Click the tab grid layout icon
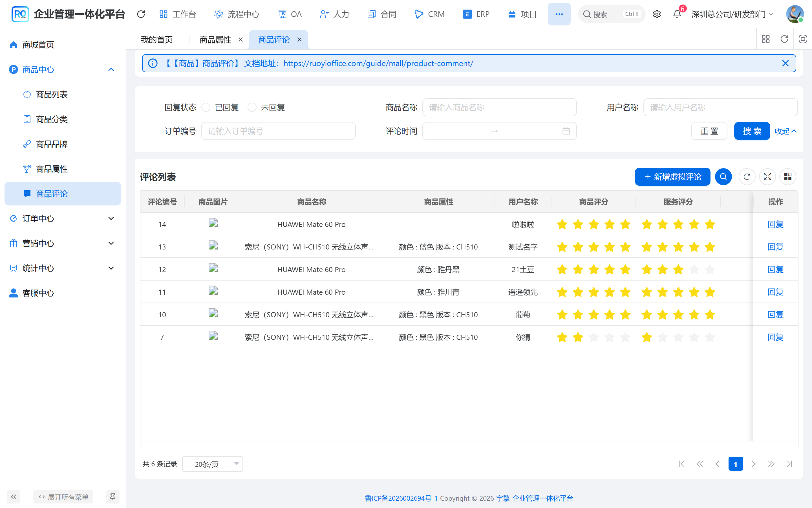The image size is (812, 508). [x=766, y=39]
